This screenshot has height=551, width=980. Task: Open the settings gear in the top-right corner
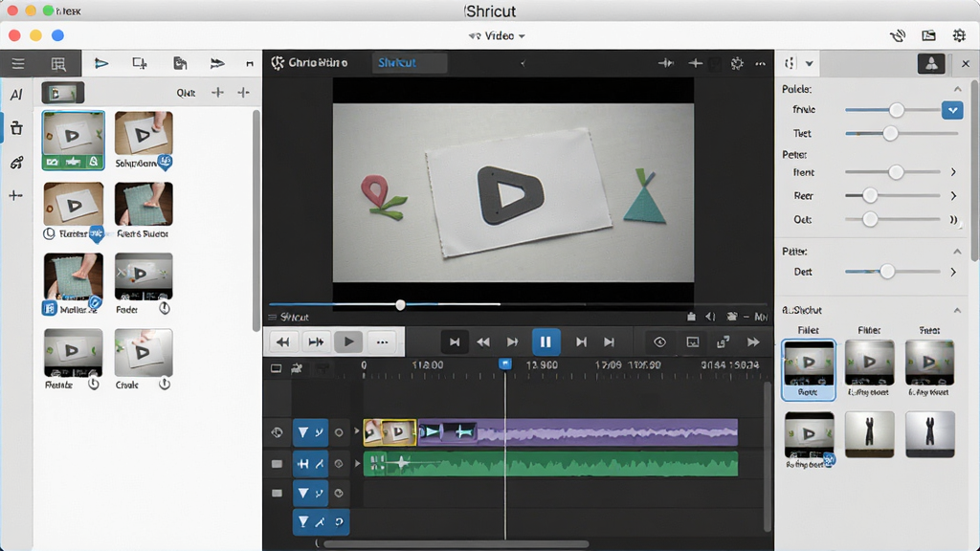point(959,35)
